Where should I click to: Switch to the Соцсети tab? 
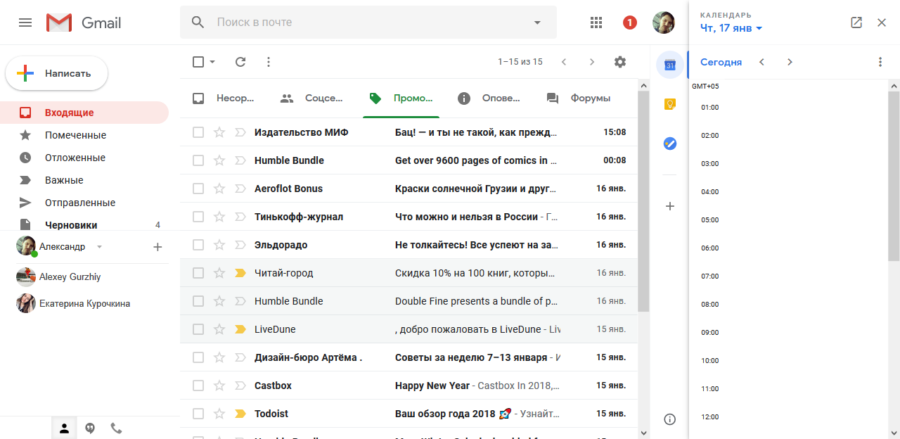click(312, 98)
